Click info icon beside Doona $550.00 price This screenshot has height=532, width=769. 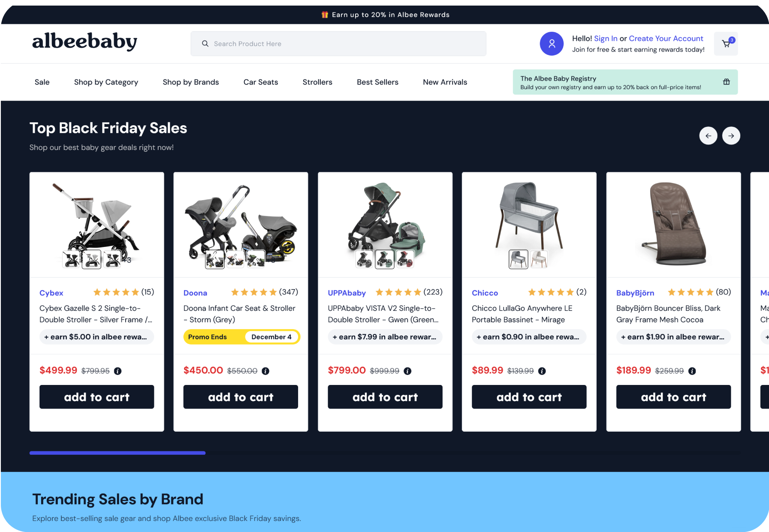[265, 371]
